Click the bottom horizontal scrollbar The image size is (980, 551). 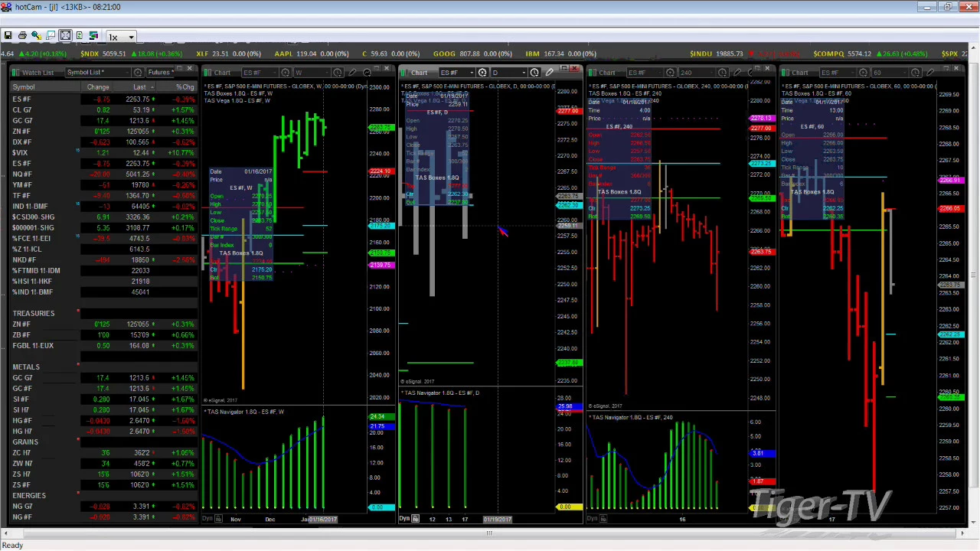point(488,533)
